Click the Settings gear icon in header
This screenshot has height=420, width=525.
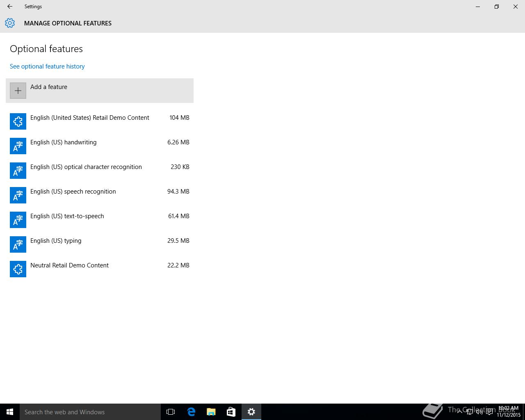pos(10,23)
